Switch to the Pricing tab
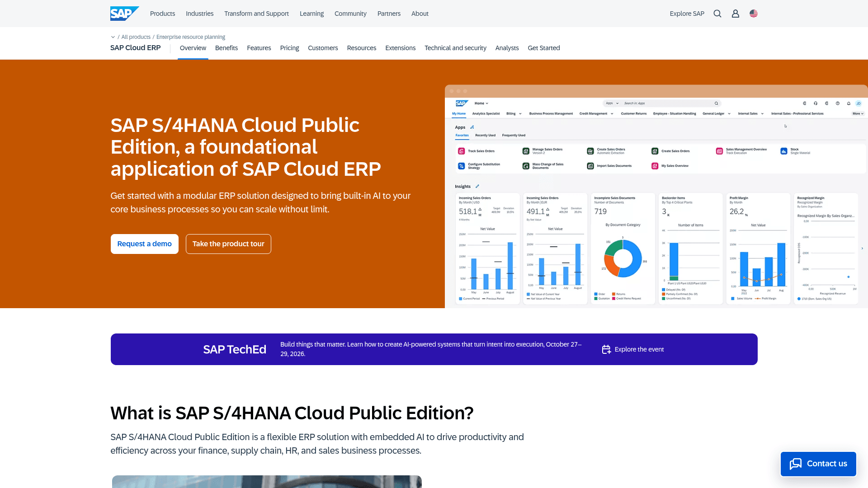Image resolution: width=868 pixels, height=488 pixels. coord(289,48)
